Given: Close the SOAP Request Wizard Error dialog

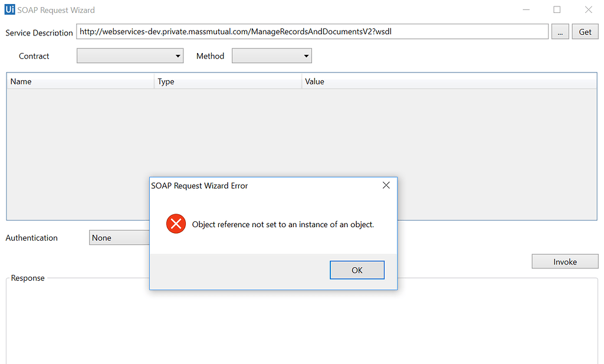Looking at the screenshot, I should 386,185.
